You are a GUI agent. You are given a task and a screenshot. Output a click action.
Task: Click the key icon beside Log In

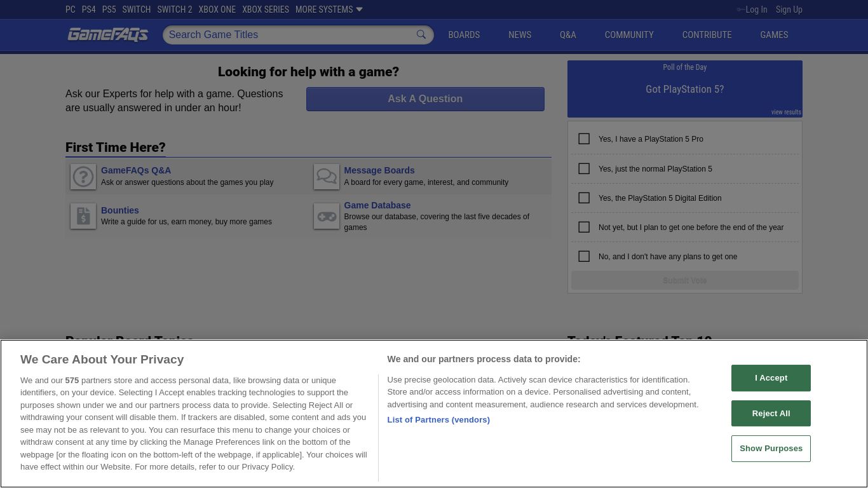click(x=740, y=10)
